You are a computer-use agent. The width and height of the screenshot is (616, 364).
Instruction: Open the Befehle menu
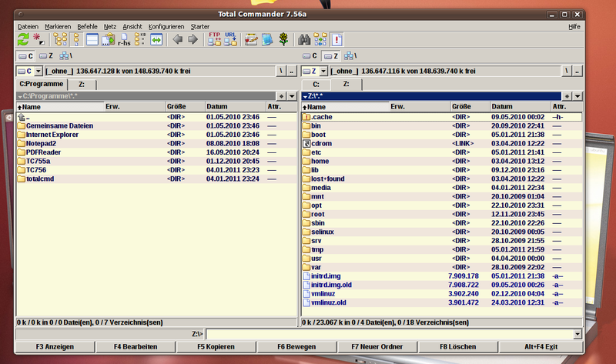pos(87,27)
